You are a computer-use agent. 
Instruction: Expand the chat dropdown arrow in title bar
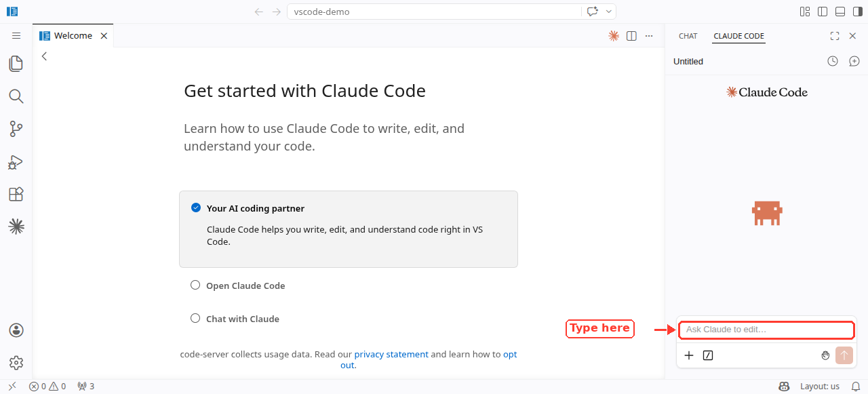[609, 12]
